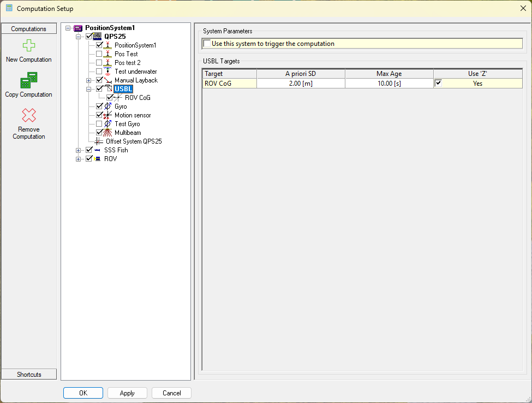532x403 pixels.
Task: Toggle the Pos Test checkbox
Action: pos(99,54)
